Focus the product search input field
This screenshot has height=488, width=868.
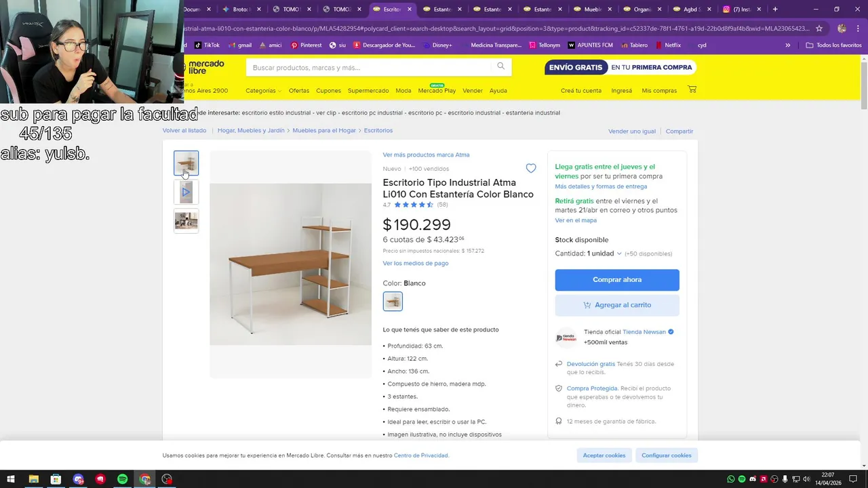click(x=370, y=68)
